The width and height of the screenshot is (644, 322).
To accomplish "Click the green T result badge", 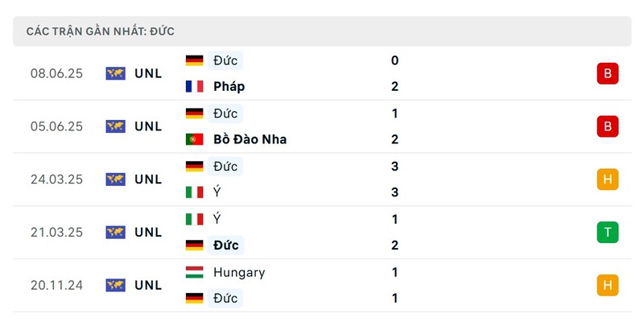I will (x=608, y=233).
